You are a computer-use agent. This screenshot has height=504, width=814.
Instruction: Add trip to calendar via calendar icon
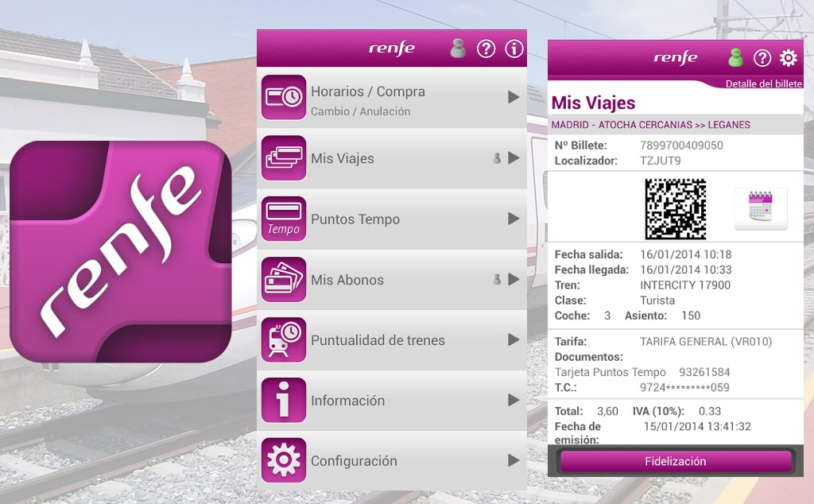[761, 208]
